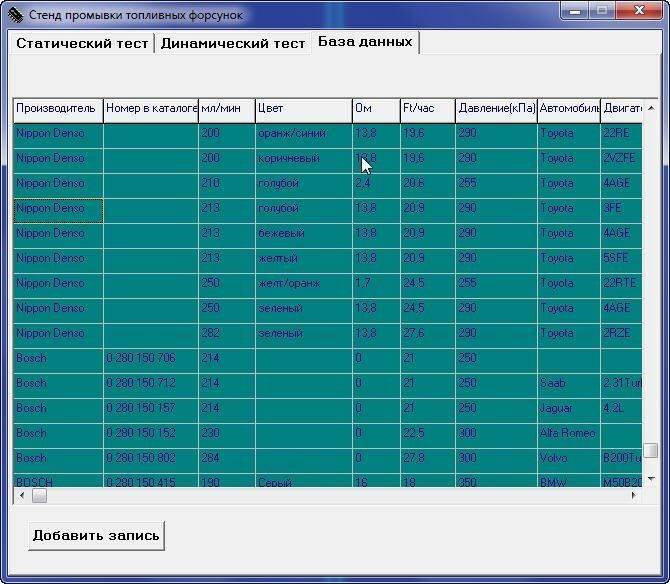Click the up arrow of vertical scrollbar
The width and height of the screenshot is (670, 584).
pos(651,108)
